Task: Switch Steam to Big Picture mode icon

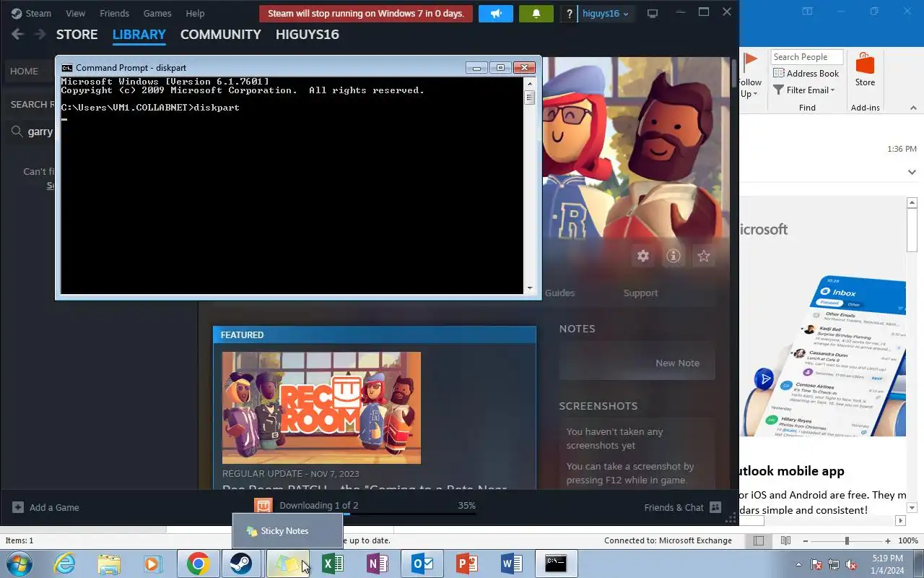Action: 653,14
